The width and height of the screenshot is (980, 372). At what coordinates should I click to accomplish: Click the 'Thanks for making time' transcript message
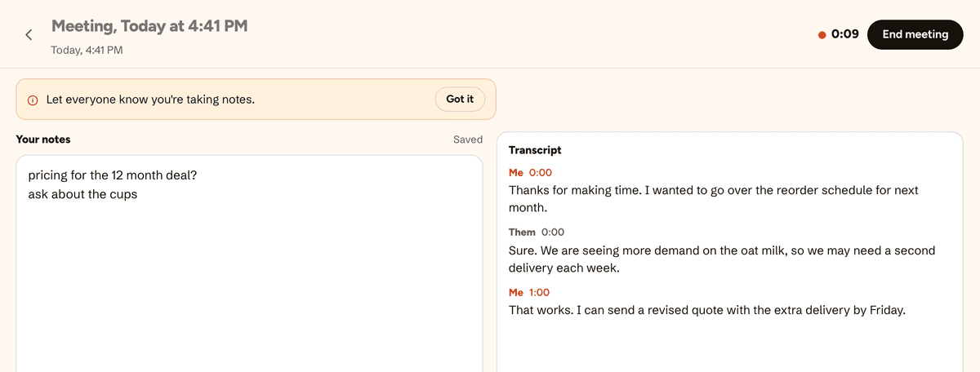click(714, 198)
